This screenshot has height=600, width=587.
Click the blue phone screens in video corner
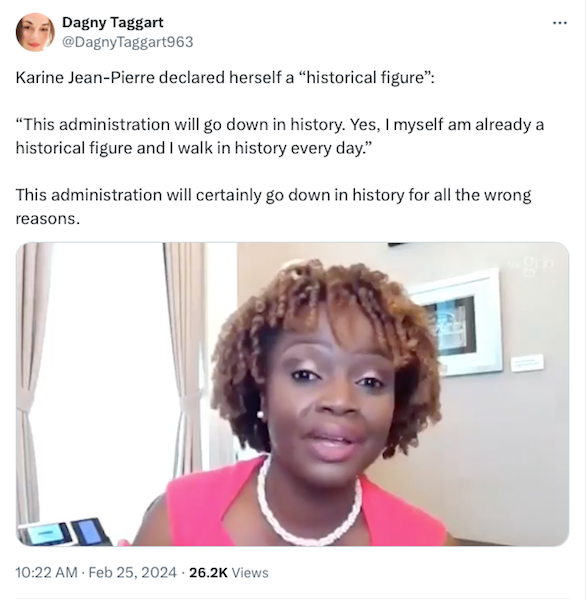point(63,532)
